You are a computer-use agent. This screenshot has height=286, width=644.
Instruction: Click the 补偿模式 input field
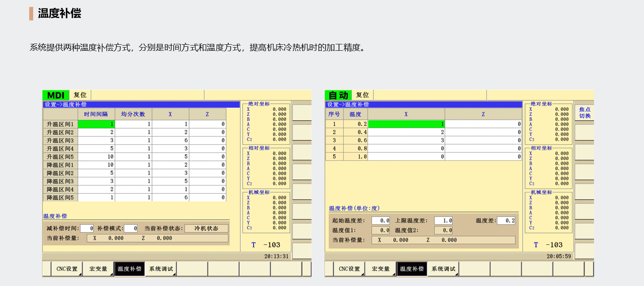(x=131, y=228)
